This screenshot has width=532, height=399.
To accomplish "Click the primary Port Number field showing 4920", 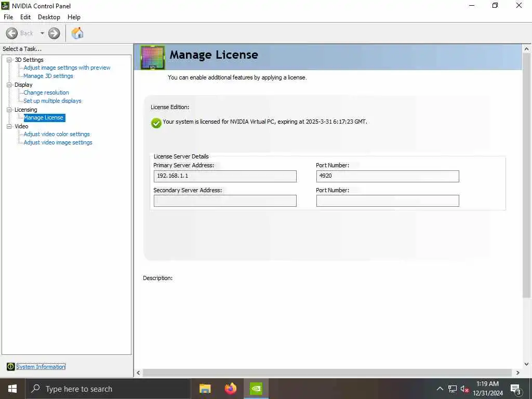I will (388, 176).
